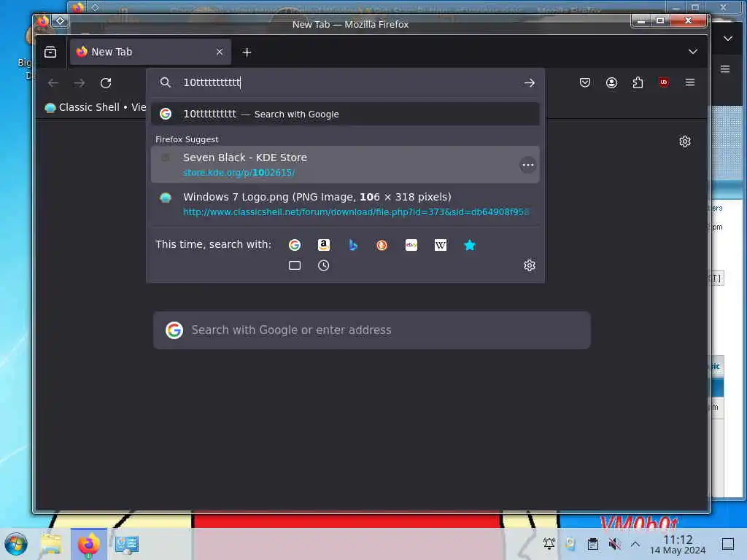Close the New Tab tab

(219, 52)
